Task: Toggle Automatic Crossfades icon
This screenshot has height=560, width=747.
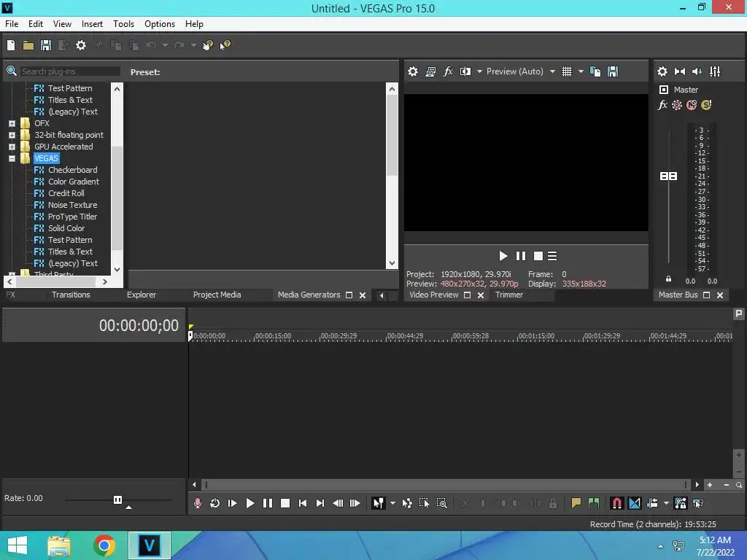Action: (x=635, y=503)
